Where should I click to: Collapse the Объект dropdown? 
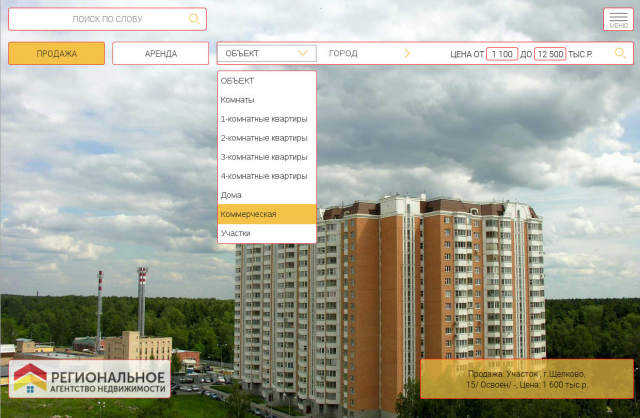pyautogui.click(x=267, y=53)
